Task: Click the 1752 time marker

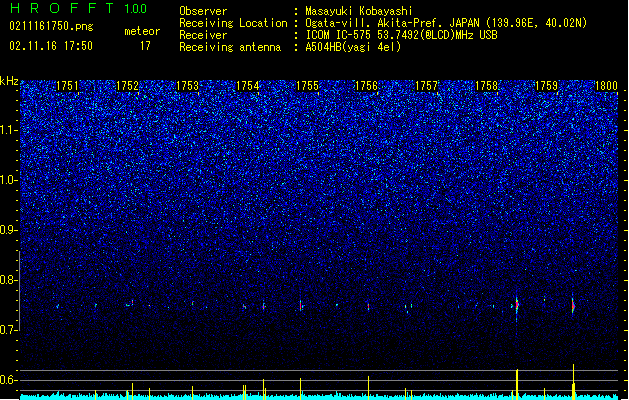Action: click(x=127, y=86)
